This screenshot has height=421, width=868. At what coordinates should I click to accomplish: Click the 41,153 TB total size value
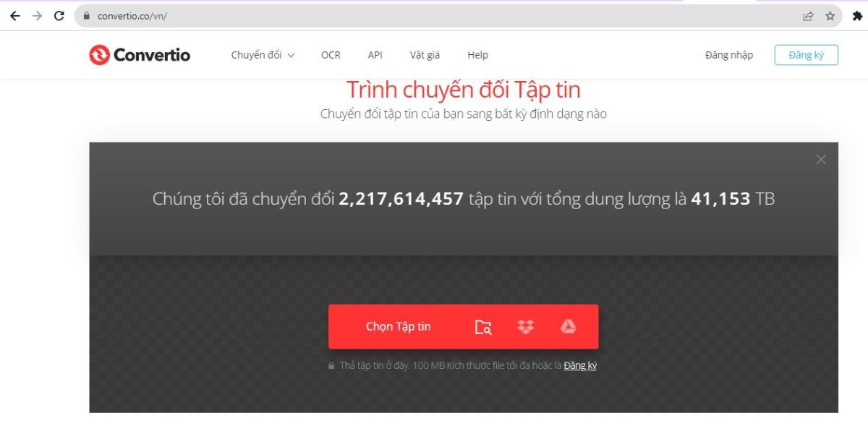click(733, 198)
